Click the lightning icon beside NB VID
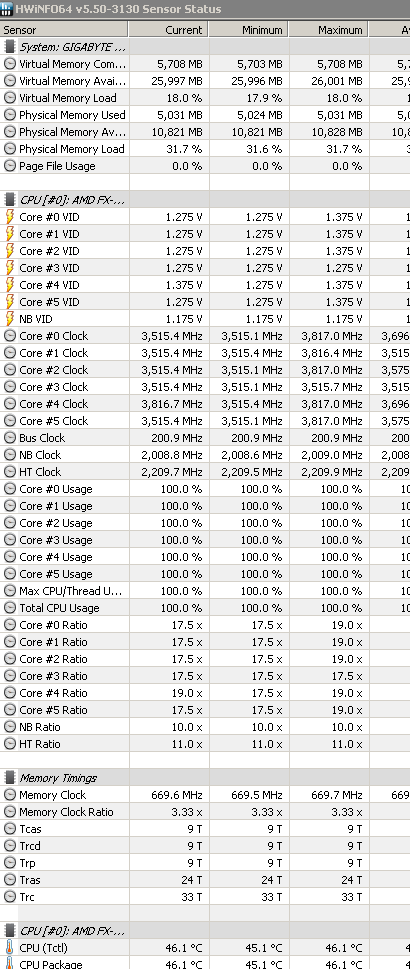Viewport: 410px width, 969px height. click(9, 319)
